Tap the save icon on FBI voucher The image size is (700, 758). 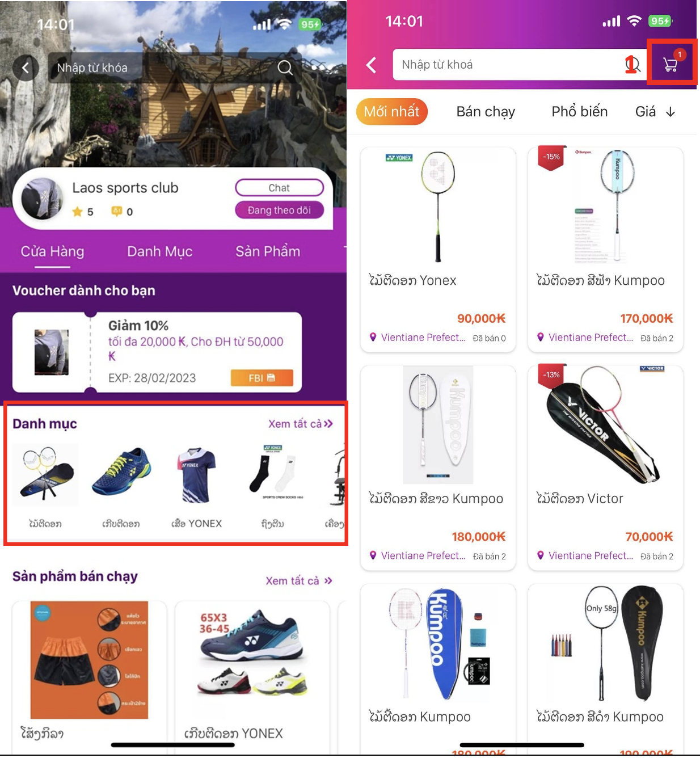click(x=271, y=378)
